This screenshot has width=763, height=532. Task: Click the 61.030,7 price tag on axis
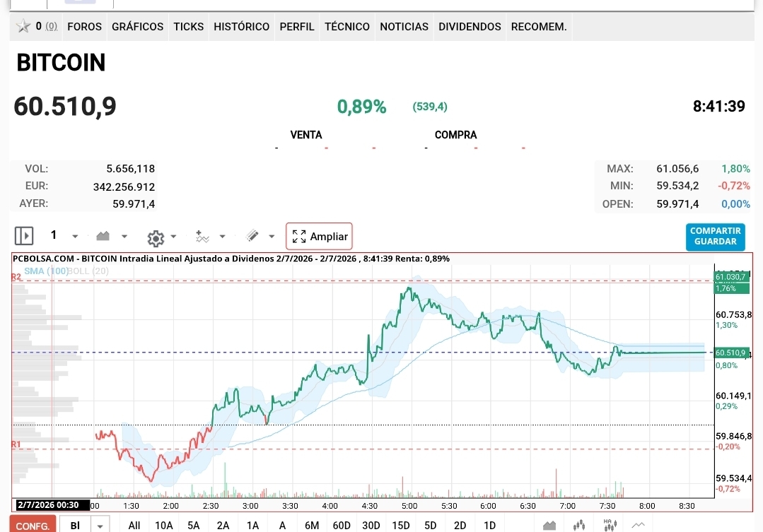tap(731, 277)
